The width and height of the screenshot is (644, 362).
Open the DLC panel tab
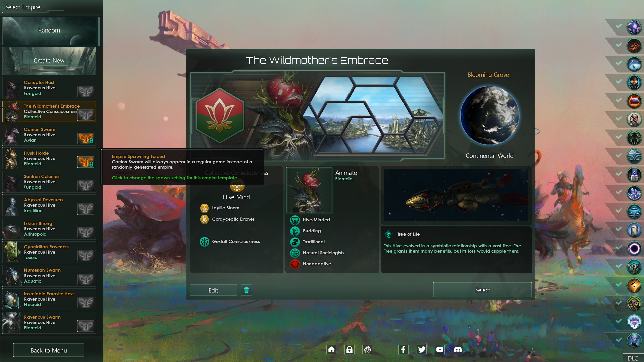(x=633, y=358)
